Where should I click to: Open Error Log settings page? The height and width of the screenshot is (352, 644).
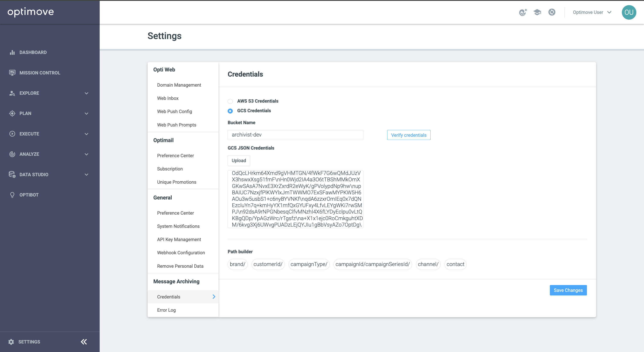(x=166, y=310)
